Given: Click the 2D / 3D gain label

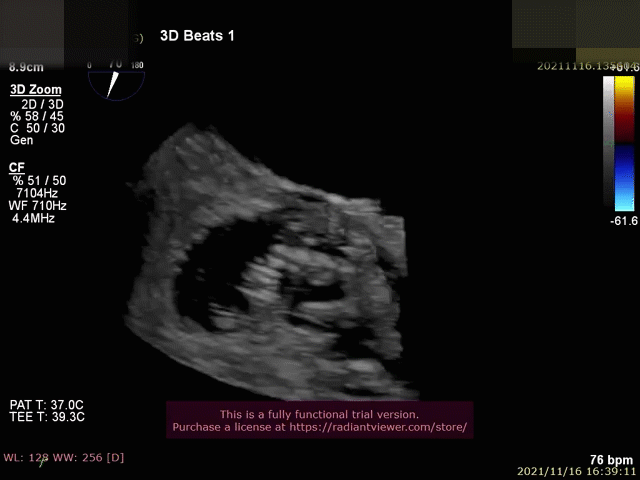Looking at the screenshot, I should 40,103.
